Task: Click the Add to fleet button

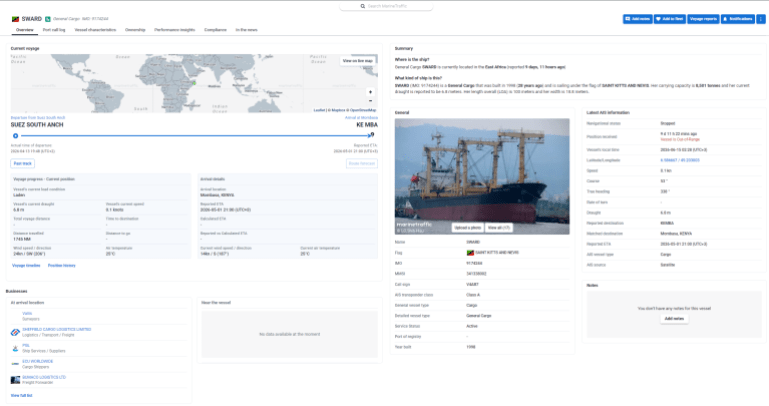Action: pyautogui.click(x=669, y=19)
